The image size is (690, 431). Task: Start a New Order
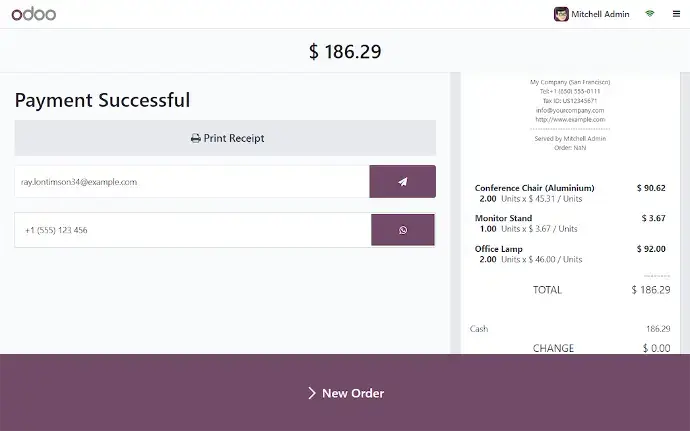345,393
